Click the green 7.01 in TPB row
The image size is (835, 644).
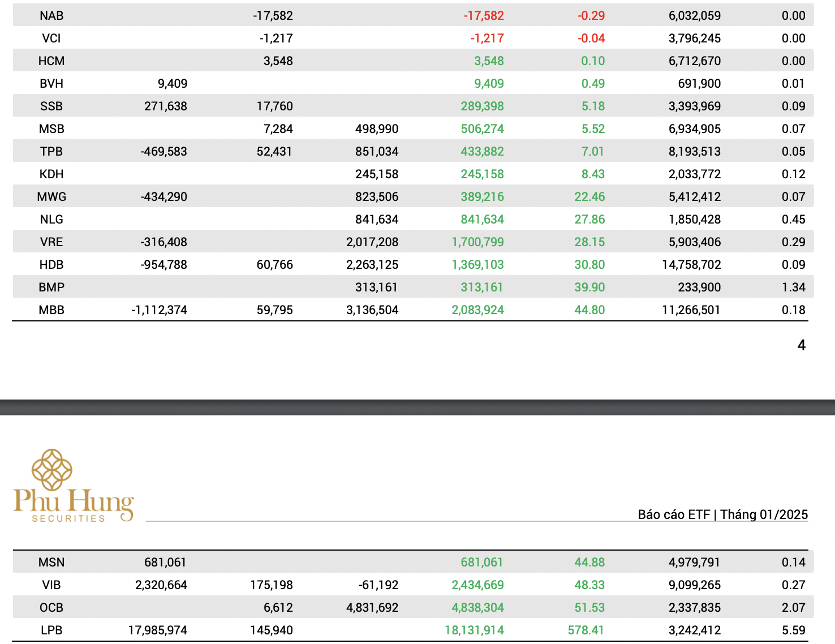click(593, 152)
